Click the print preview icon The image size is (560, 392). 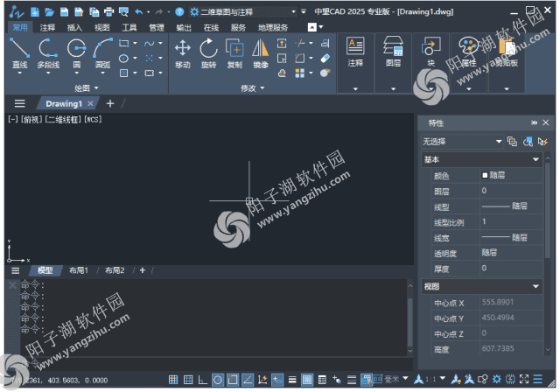click(x=123, y=12)
